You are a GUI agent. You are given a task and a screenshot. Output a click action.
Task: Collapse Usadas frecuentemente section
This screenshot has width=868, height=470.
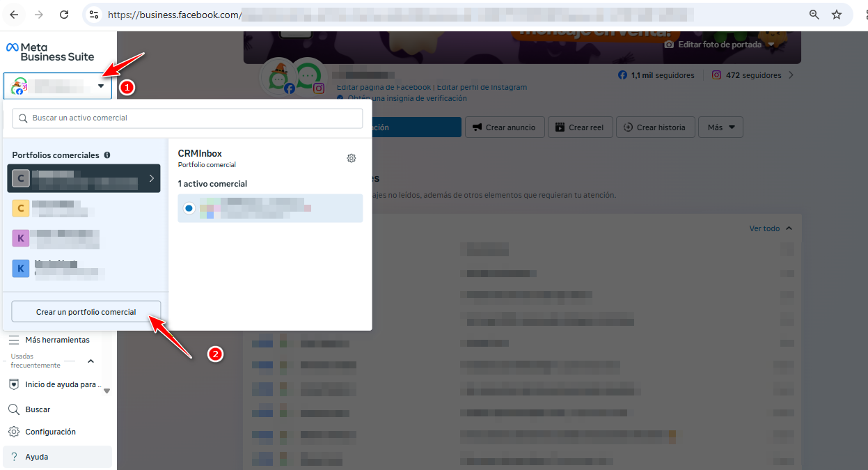point(90,361)
